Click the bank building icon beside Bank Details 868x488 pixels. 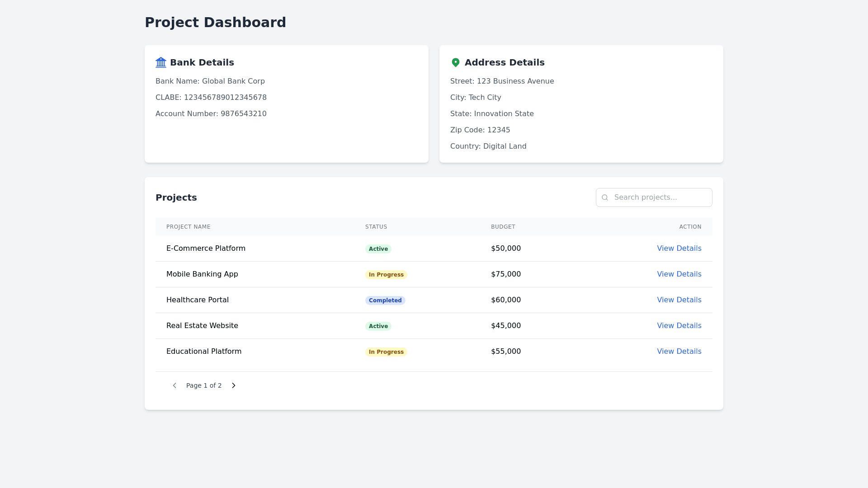[161, 62]
